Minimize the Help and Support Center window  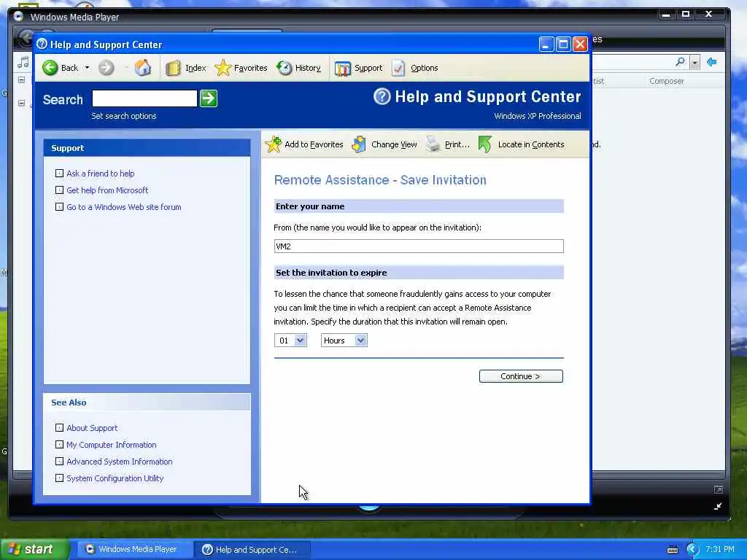pos(546,44)
